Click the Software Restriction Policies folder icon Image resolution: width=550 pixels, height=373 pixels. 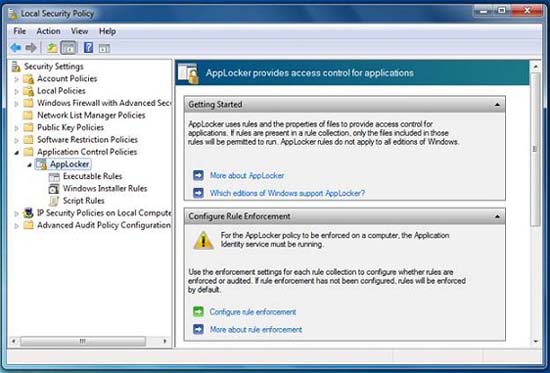point(28,140)
